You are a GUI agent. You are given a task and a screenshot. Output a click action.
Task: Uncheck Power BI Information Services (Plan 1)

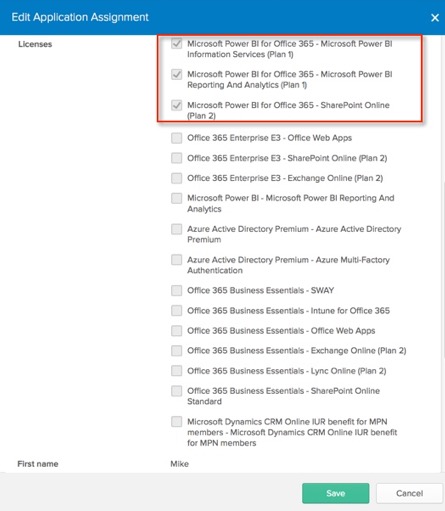[x=177, y=43]
